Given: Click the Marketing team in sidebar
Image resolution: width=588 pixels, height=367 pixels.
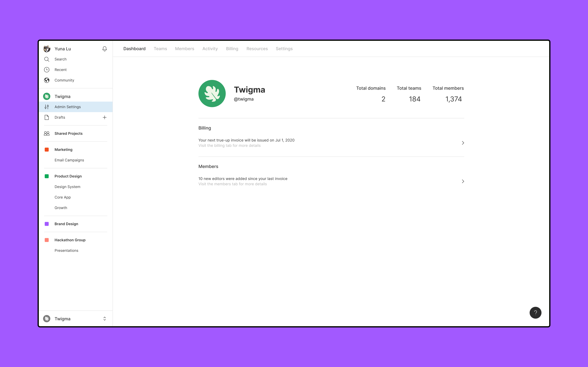Looking at the screenshot, I should 63,149.
